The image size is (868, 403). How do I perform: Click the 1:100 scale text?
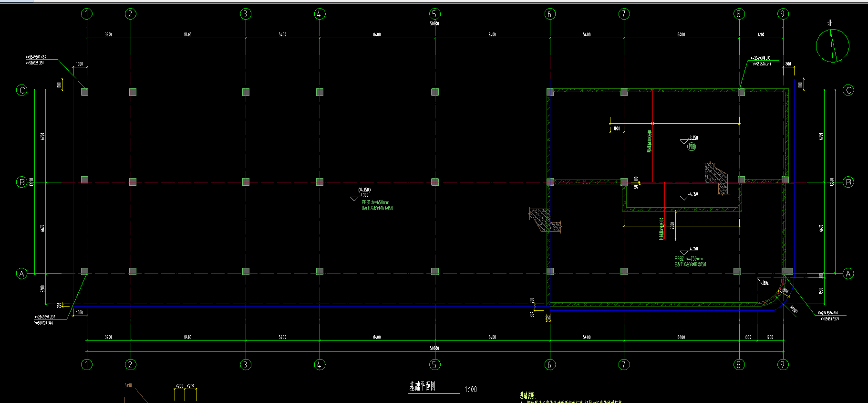click(471, 390)
